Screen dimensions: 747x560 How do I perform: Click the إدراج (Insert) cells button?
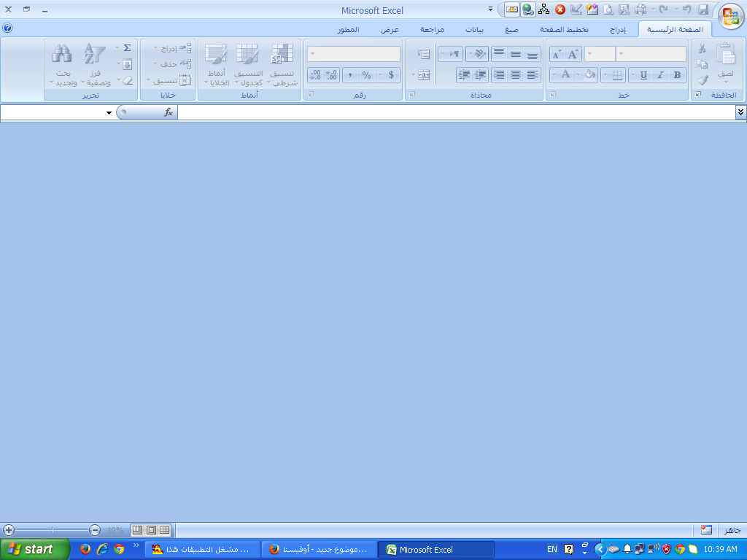172,48
